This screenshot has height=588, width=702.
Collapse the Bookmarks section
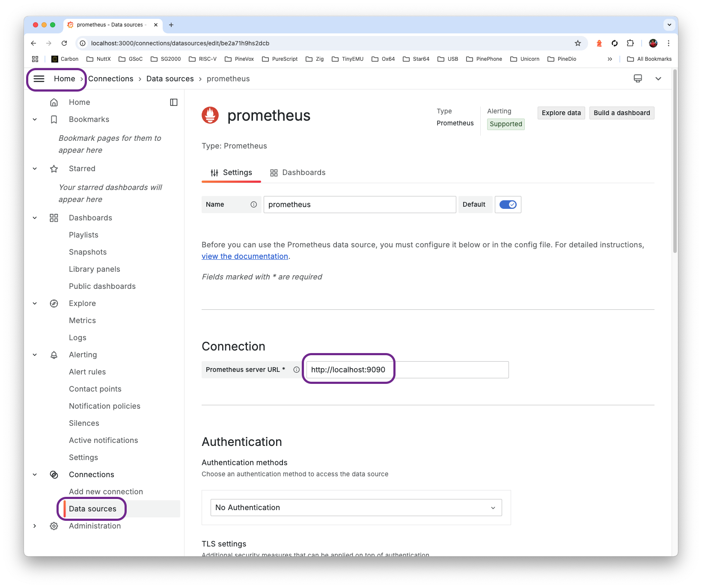pyautogui.click(x=35, y=119)
